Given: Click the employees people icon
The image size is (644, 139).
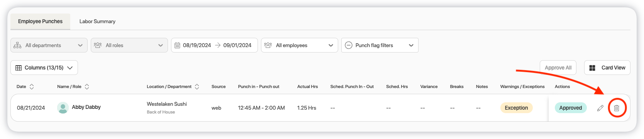Looking at the screenshot, I should pyautogui.click(x=268, y=45).
